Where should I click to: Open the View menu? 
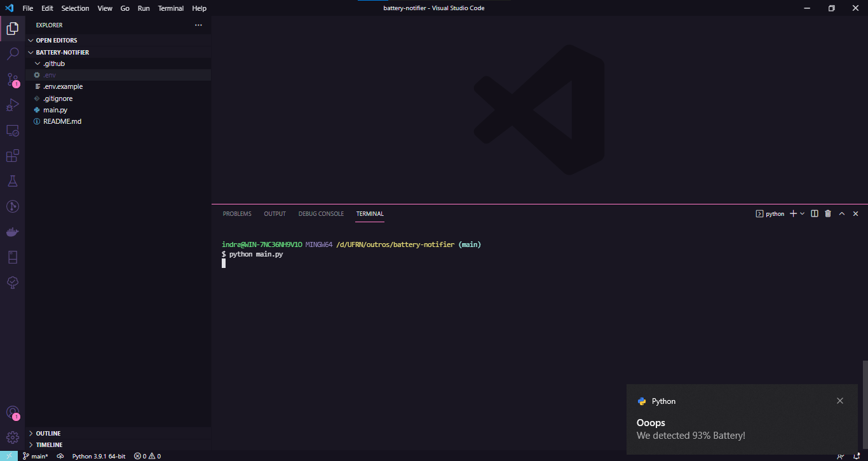(x=105, y=8)
